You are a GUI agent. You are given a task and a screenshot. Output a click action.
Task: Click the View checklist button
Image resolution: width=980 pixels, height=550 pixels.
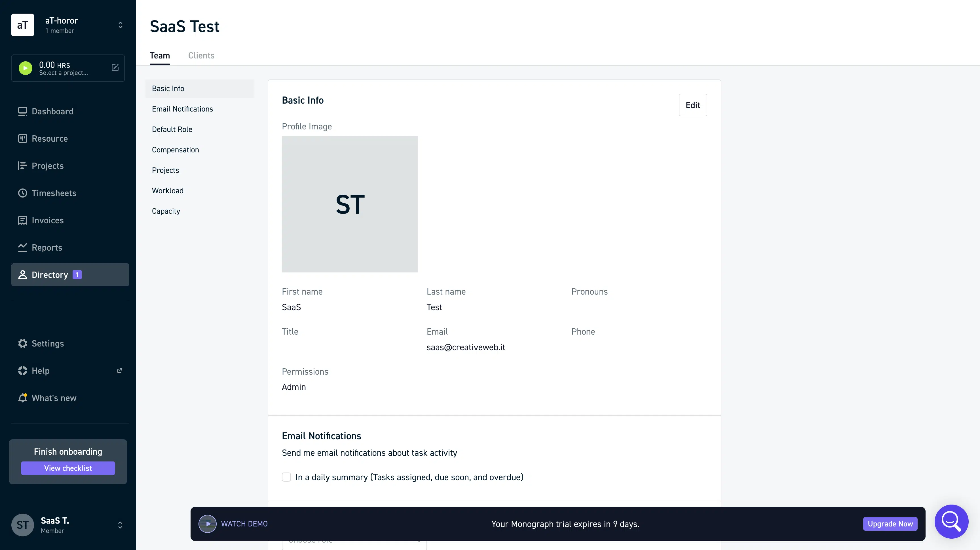(68, 468)
